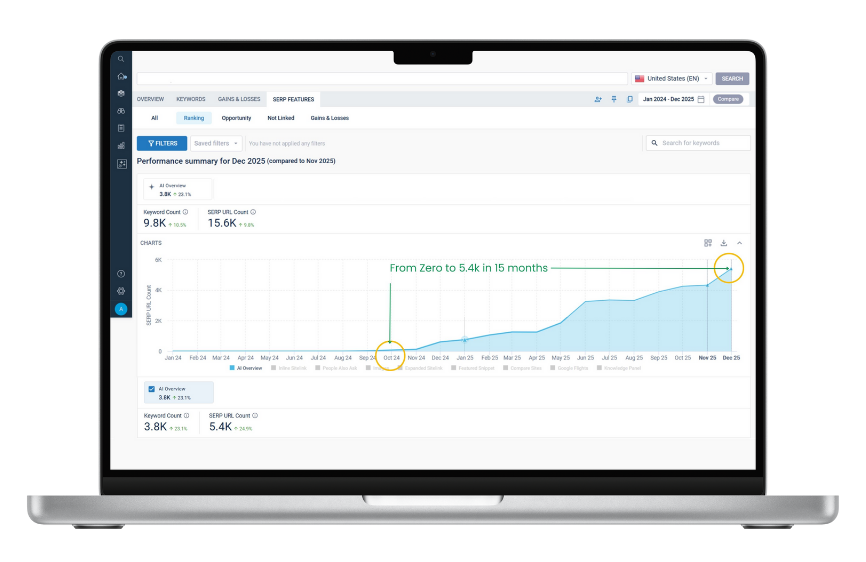This screenshot has height=562, width=866.
Task: Click the Dec 25 label on chart axis
Action: 731,358
